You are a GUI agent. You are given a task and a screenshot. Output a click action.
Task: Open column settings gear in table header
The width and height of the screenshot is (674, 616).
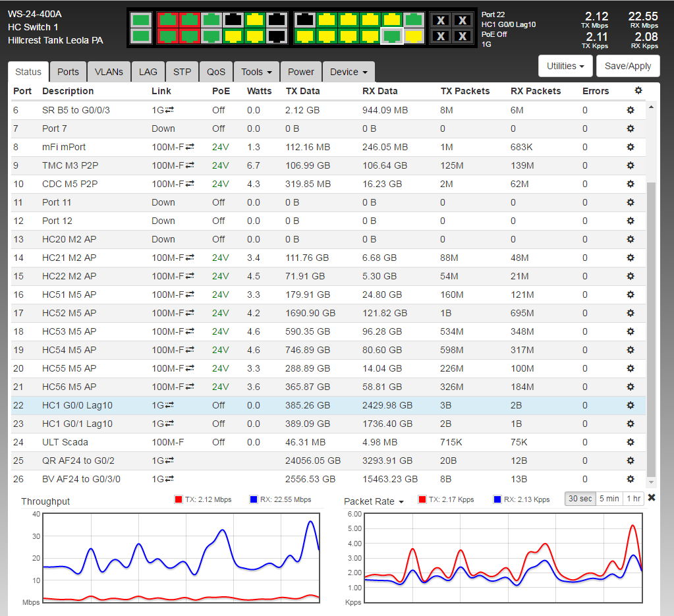click(x=637, y=91)
